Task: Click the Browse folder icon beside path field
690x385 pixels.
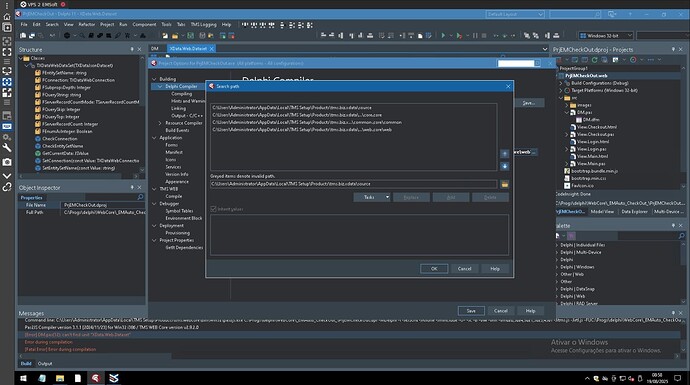Action: coord(505,184)
